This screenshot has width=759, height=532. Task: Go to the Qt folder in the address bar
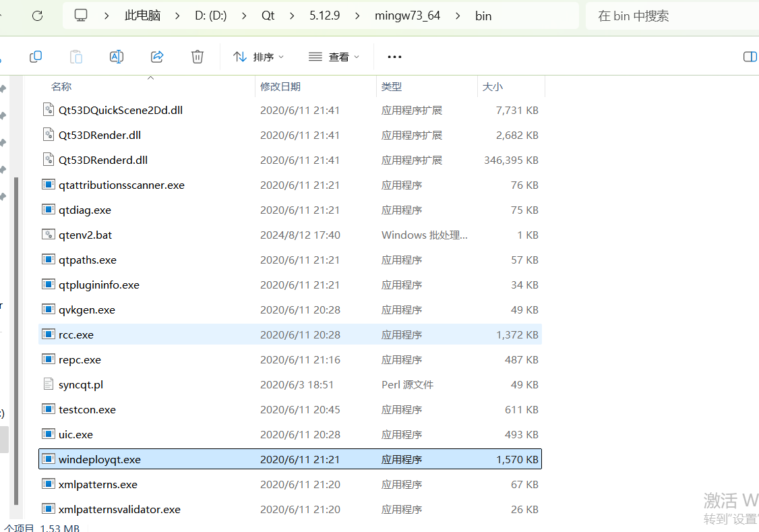pos(268,16)
